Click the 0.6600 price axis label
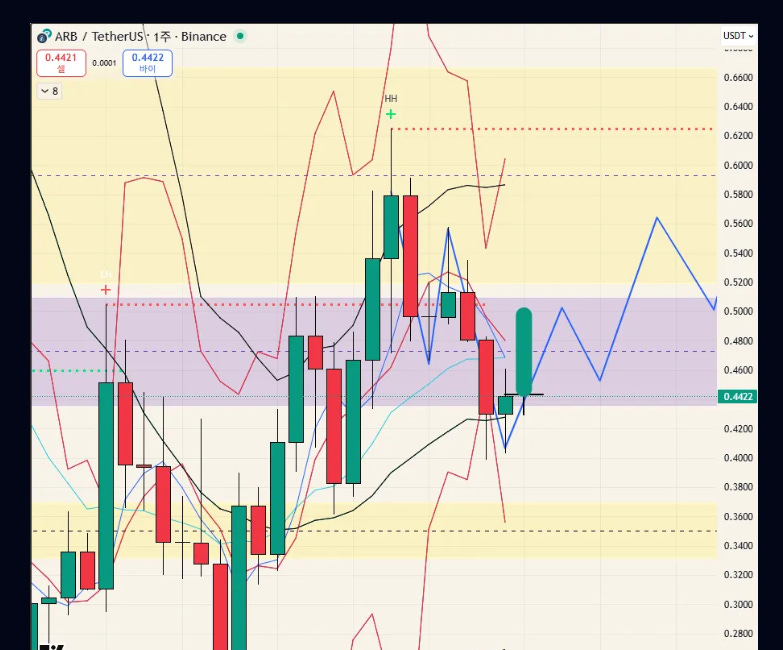Image resolution: width=783 pixels, height=650 pixels. pyautogui.click(x=738, y=77)
